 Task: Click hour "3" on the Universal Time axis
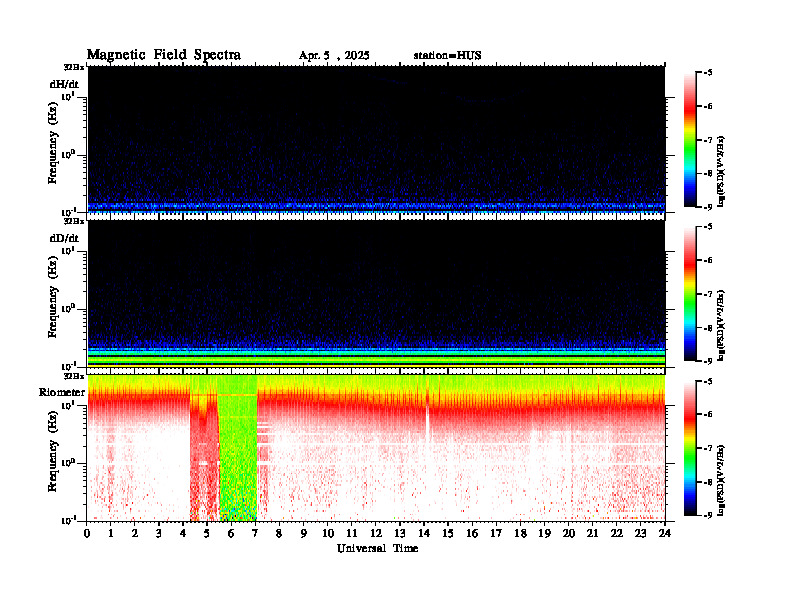click(x=159, y=533)
